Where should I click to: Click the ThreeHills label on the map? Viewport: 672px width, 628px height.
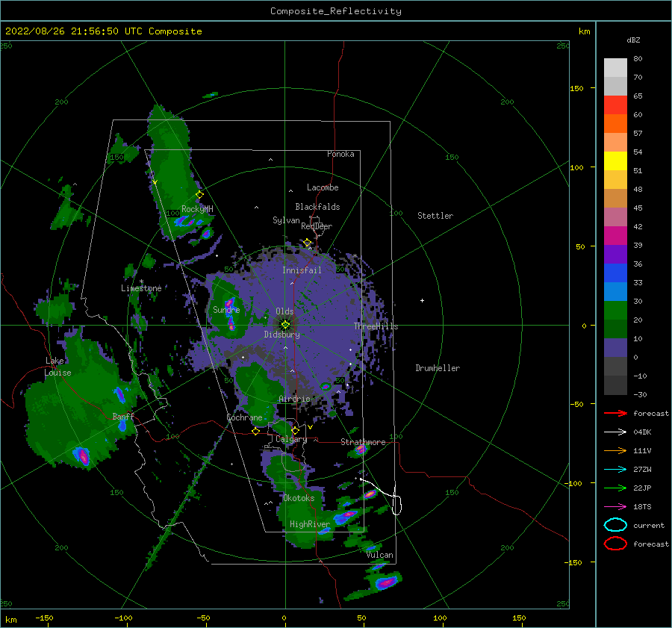coord(376,326)
